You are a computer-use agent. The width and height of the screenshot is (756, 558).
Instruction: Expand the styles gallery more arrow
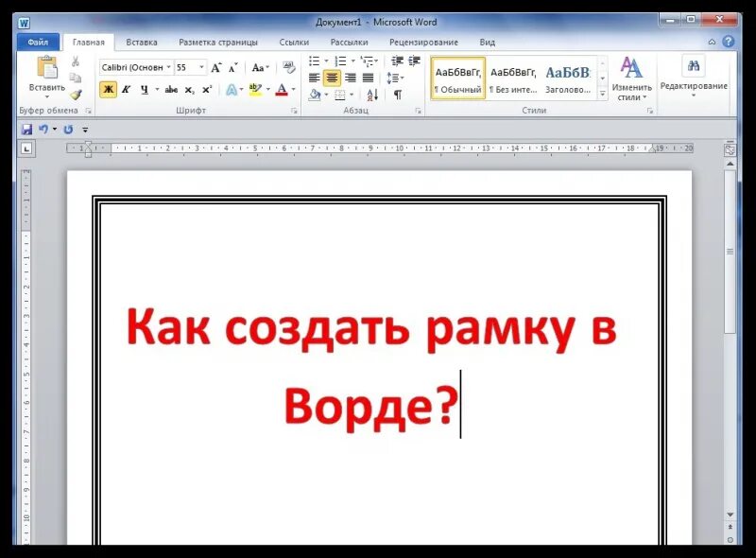pyautogui.click(x=603, y=94)
